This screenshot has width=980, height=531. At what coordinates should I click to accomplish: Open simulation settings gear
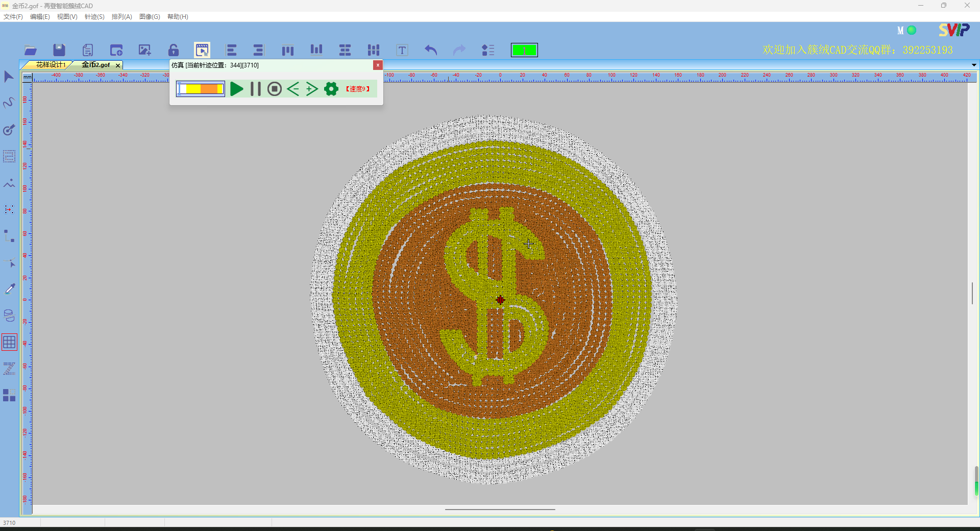click(x=331, y=89)
